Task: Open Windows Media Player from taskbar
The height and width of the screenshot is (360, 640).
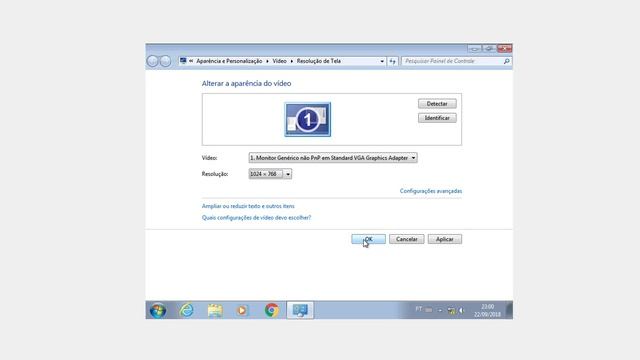Action: [242, 311]
